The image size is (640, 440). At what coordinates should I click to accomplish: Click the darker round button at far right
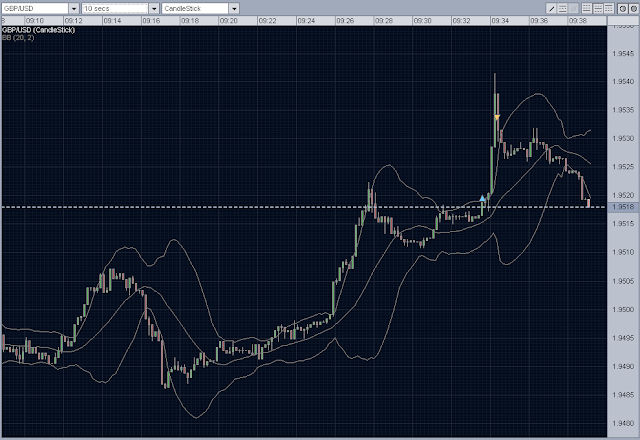[x=634, y=9]
